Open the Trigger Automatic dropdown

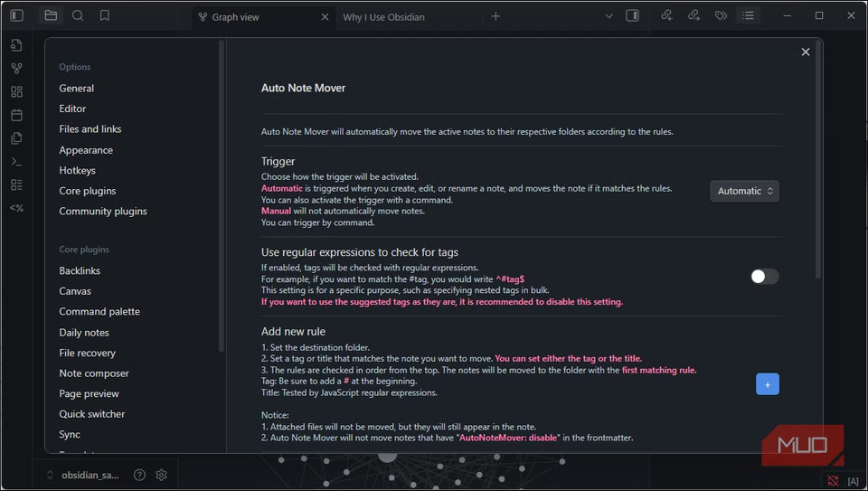click(744, 191)
